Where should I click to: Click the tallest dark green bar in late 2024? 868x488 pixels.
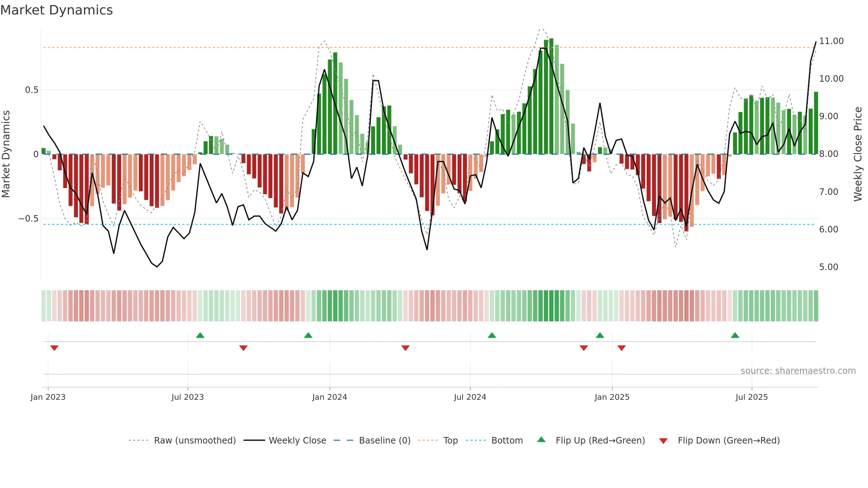pos(551,96)
